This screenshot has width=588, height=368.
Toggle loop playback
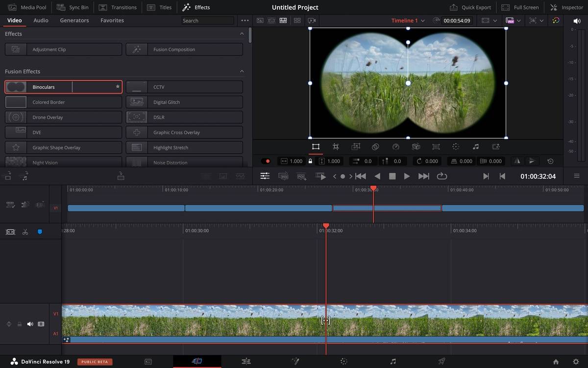click(441, 176)
